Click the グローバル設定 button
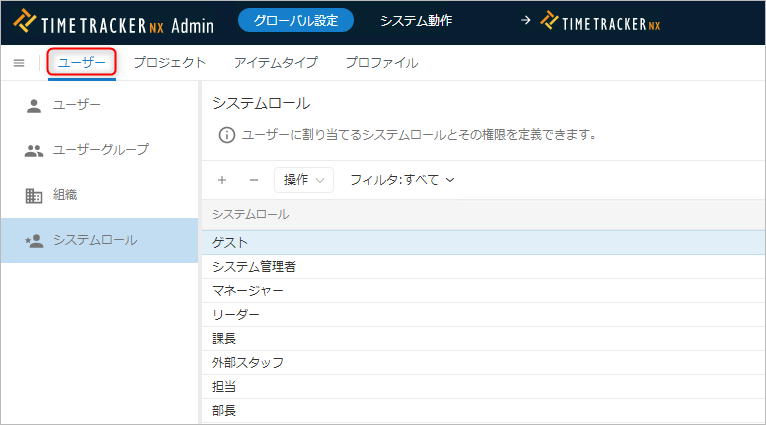Image resolution: width=766 pixels, height=425 pixels. (x=296, y=21)
